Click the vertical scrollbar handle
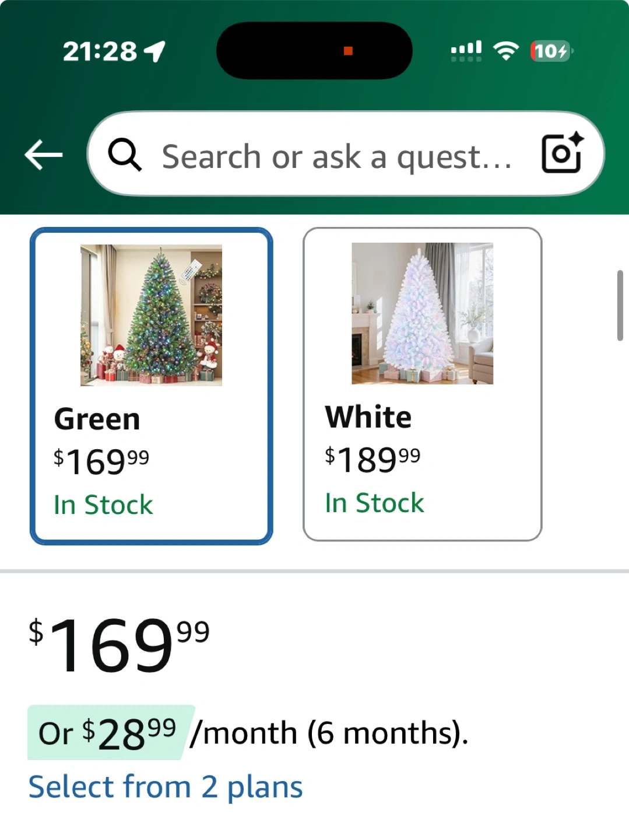 click(620, 305)
